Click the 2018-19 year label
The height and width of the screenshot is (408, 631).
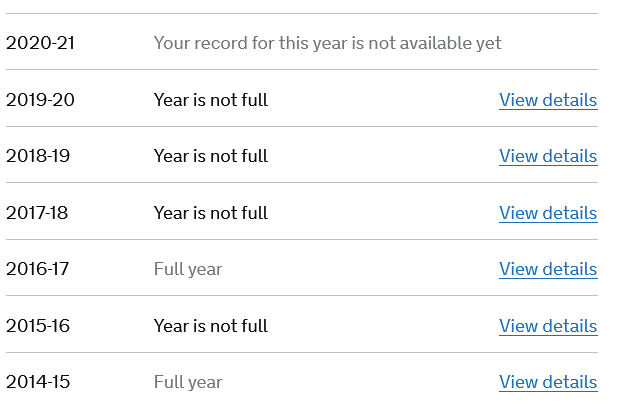(x=40, y=156)
